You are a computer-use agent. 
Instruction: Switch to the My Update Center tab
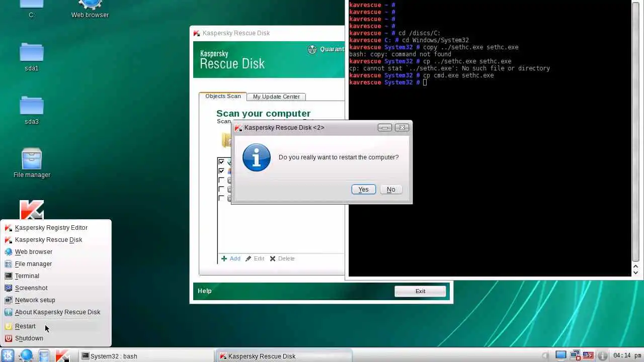276,97
